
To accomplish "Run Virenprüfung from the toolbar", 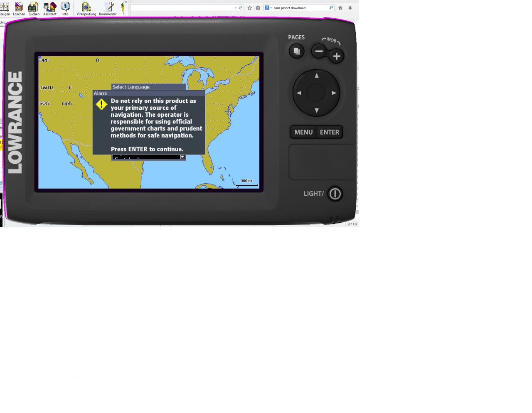I will 86,7.
